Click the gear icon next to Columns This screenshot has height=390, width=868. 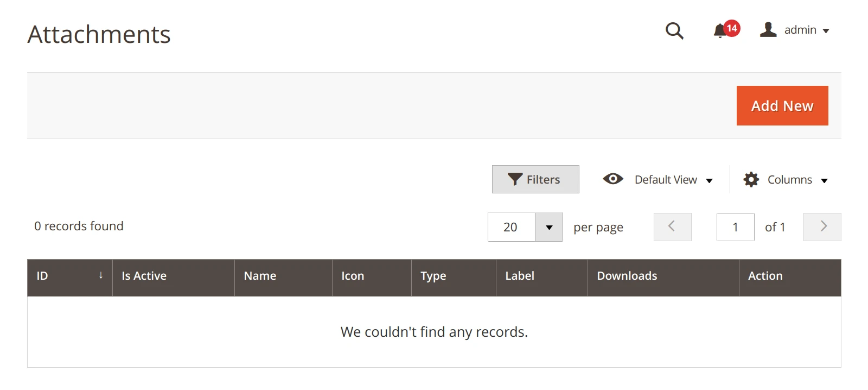751,179
